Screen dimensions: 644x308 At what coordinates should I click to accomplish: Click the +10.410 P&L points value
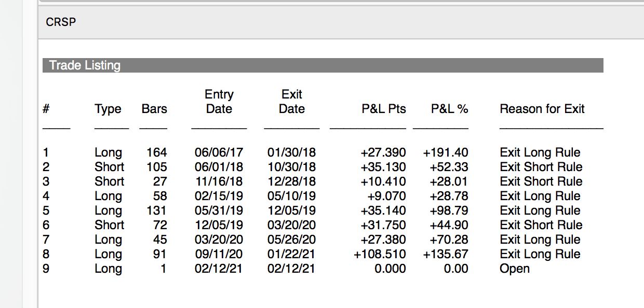click(x=383, y=181)
